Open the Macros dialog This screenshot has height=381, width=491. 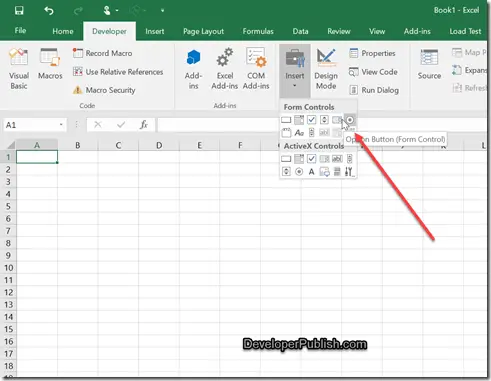[50, 64]
